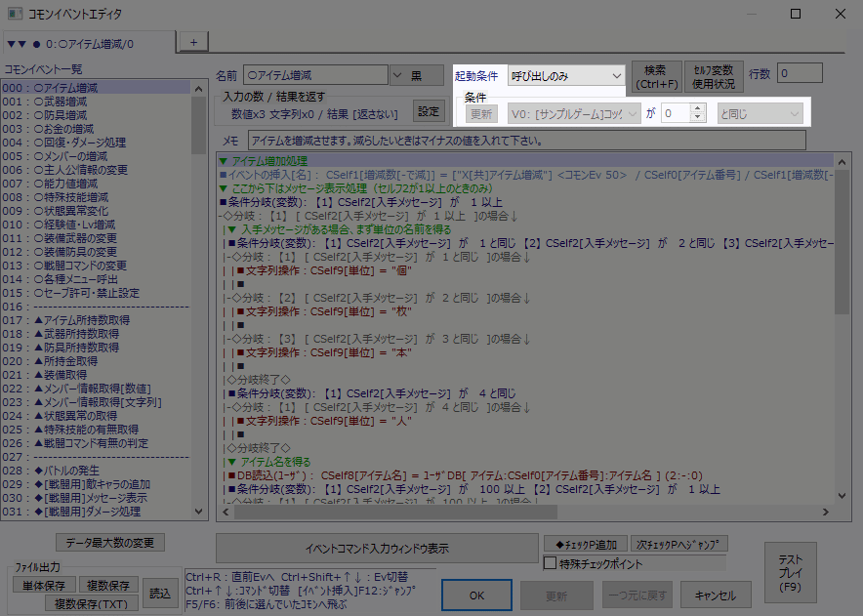Click the 設定 button for inputs and results
Image resolution: width=863 pixels, height=616 pixels.
[429, 111]
